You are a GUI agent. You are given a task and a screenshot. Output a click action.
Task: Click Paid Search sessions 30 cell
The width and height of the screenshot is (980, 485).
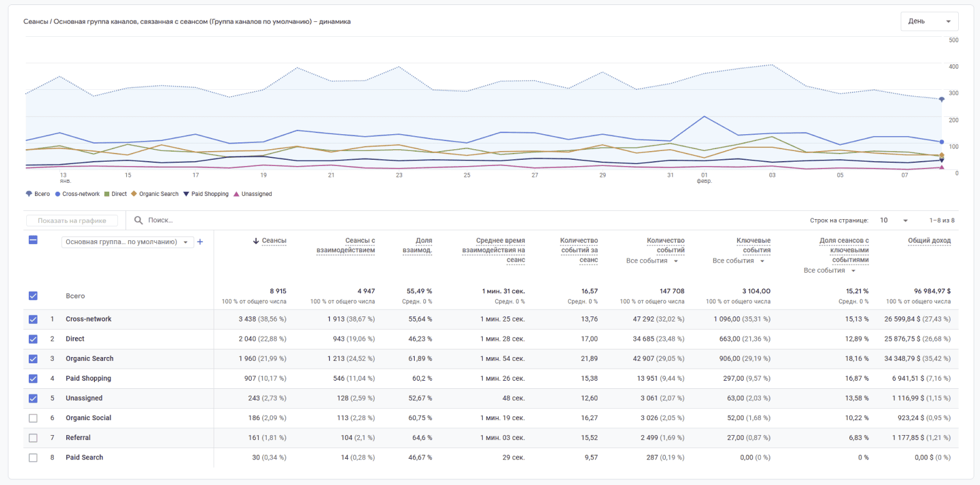coord(269,458)
